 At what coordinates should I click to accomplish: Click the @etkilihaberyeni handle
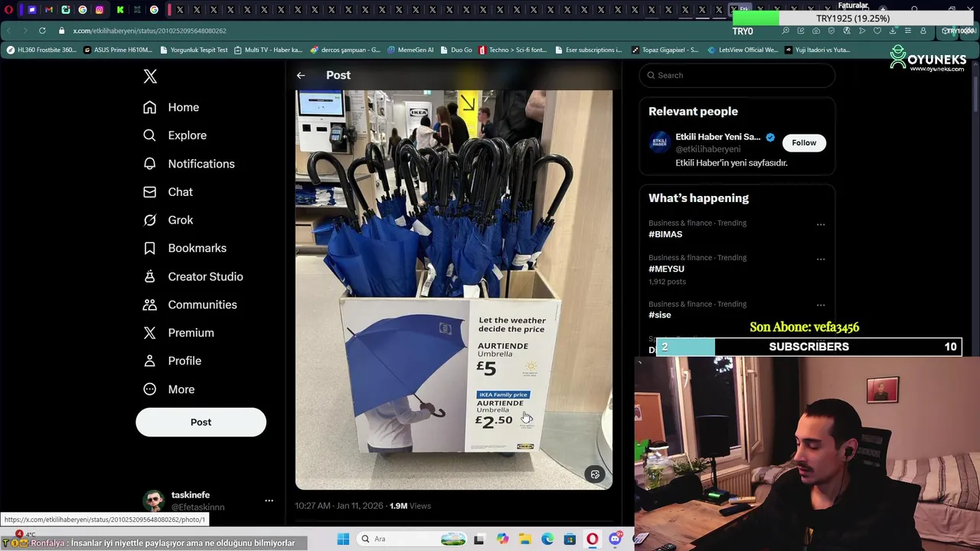pyautogui.click(x=707, y=149)
